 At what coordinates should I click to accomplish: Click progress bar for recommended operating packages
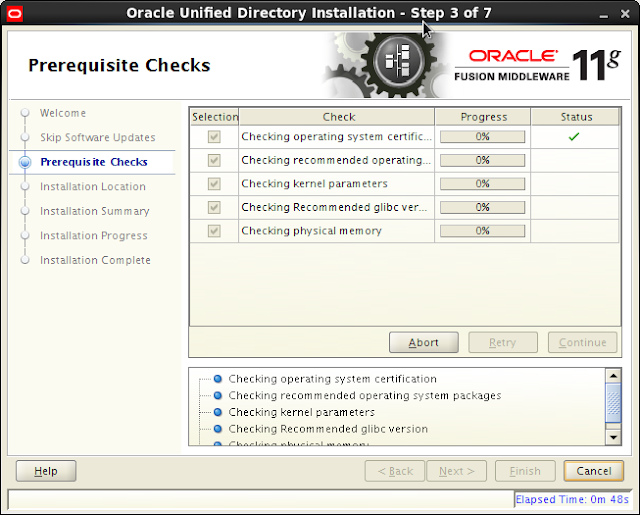tap(482, 160)
